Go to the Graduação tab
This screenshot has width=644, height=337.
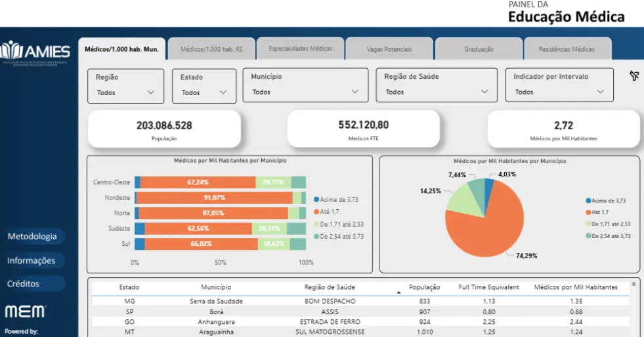(x=479, y=49)
